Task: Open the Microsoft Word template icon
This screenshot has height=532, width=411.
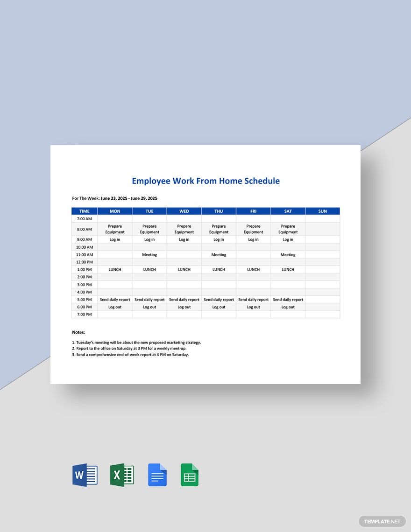Action: (x=84, y=475)
